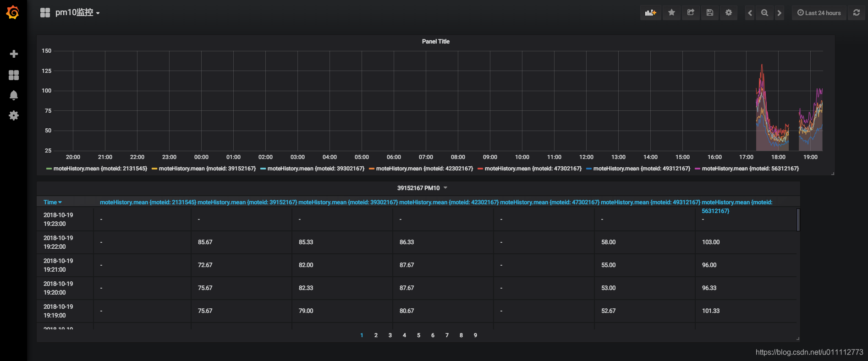Click the table panel resize handle
The image size is (868, 361).
pos(798,339)
